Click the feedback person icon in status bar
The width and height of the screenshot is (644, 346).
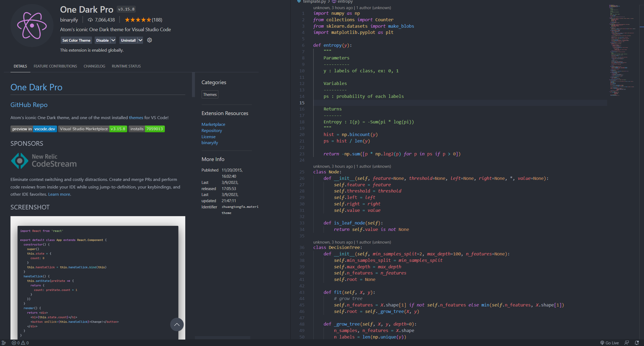click(x=627, y=343)
